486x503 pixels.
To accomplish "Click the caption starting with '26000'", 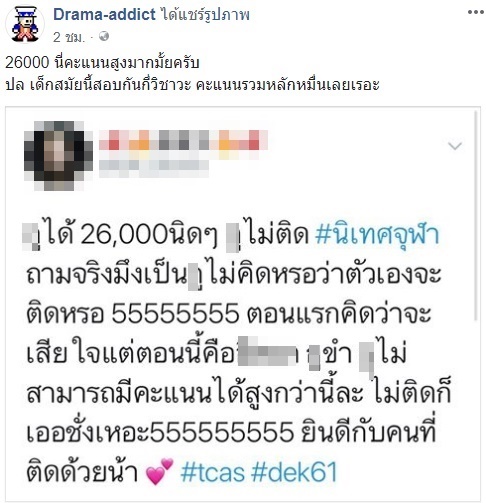I will tap(102, 63).
